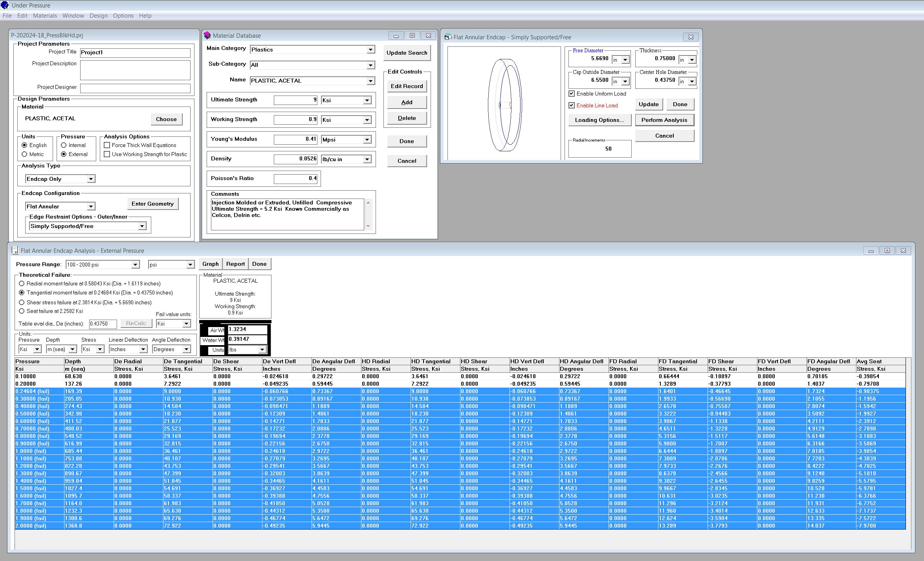Open Depth m (sea) units dropdown
Image resolution: width=924 pixels, height=561 pixels.
[x=72, y=349]
